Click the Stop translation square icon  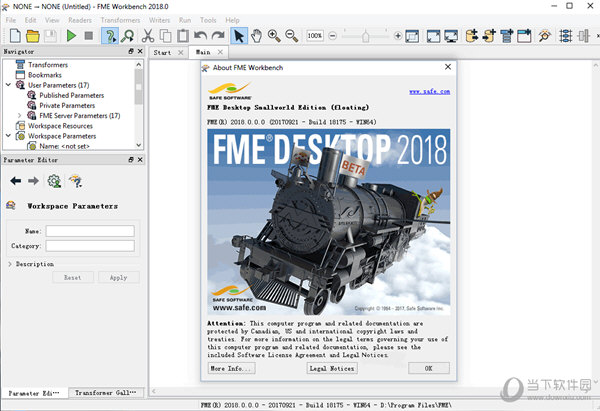tap(89, 36)
